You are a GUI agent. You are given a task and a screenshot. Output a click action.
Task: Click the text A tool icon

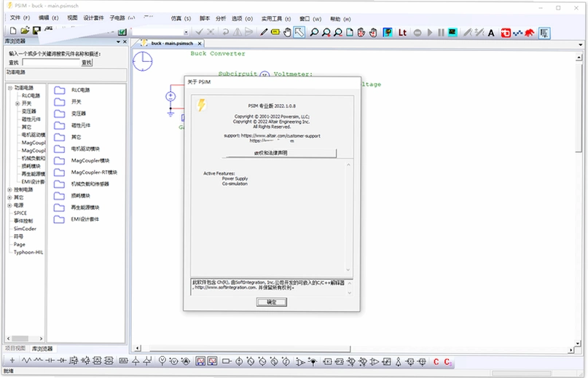click(x=491, y=33)
